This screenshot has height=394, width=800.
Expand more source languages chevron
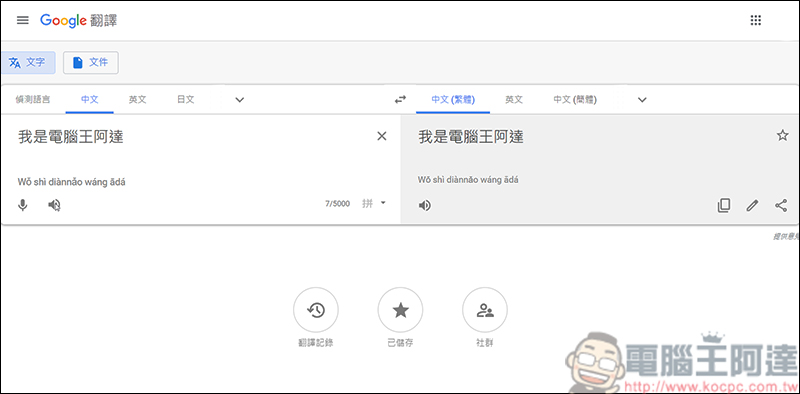(239, 100)
